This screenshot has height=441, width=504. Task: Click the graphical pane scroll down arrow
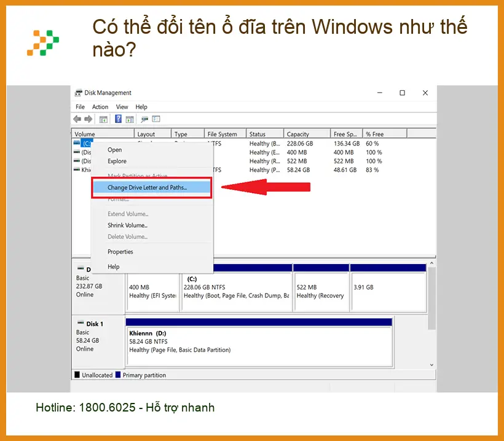click(x=431, y=365)
